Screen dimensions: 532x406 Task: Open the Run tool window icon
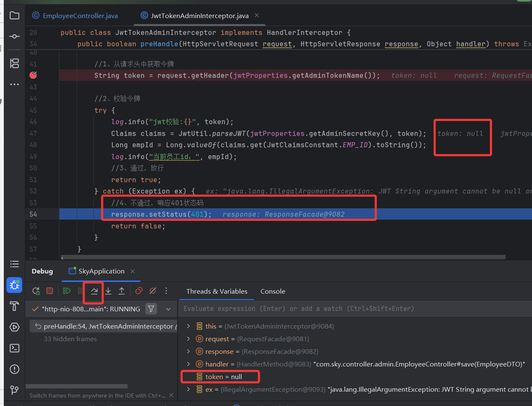click(x=14, y=327)
